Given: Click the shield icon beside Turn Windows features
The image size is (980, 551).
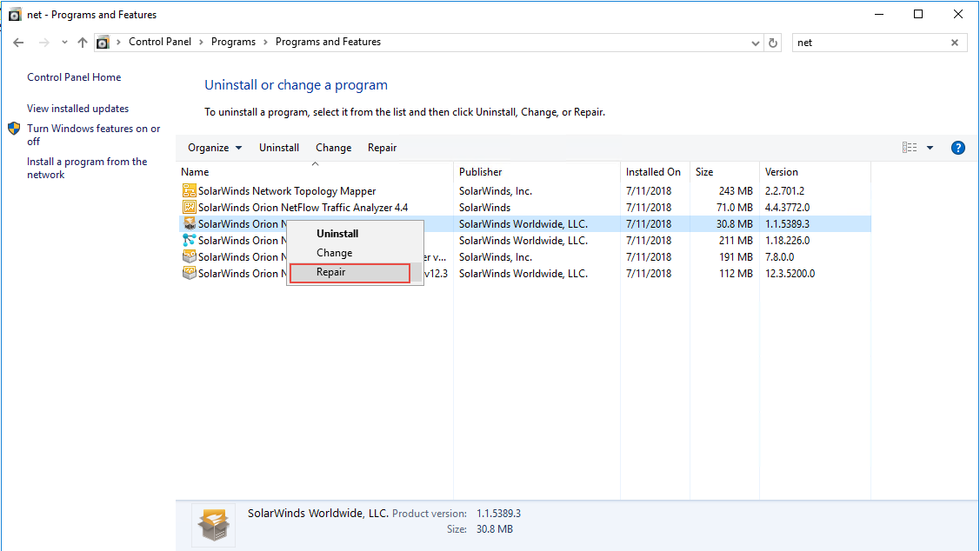Looking at the screenshot, I should (x=13, y=129).
